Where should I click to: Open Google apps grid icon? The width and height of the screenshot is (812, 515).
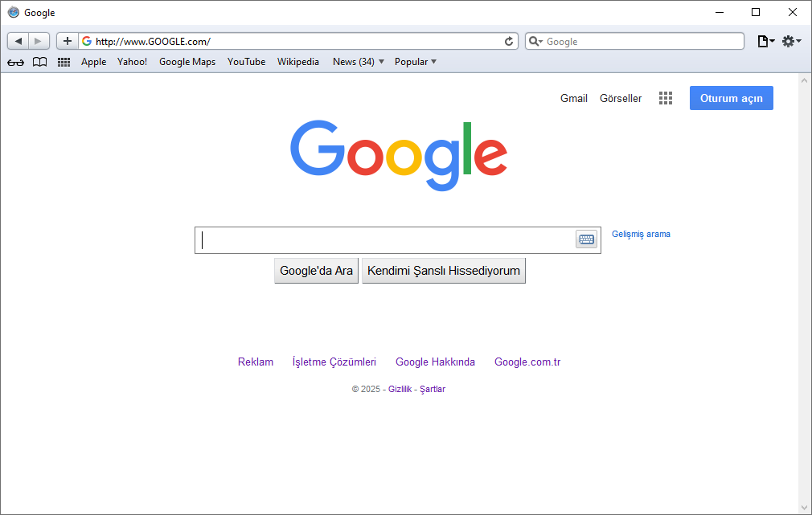tap(666, 98)
